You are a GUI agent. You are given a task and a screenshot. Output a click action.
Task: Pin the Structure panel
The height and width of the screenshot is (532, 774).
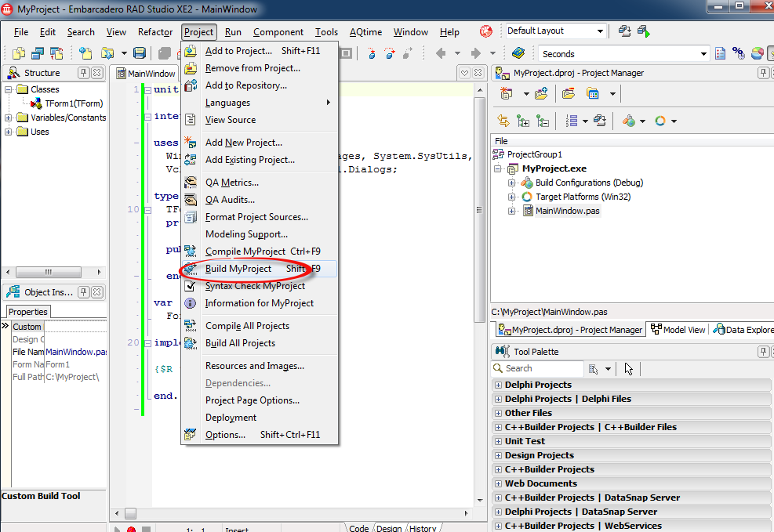(x=83, y=73)
